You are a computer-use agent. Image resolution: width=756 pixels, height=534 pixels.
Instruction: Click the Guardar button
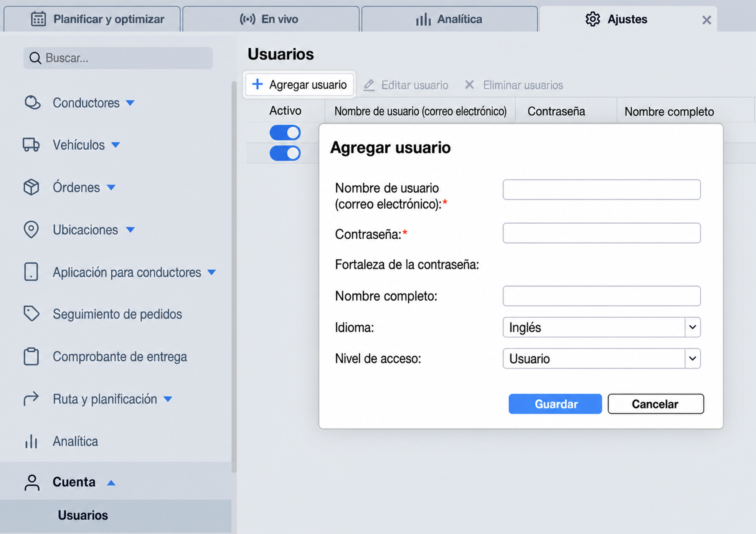[555, 404]
